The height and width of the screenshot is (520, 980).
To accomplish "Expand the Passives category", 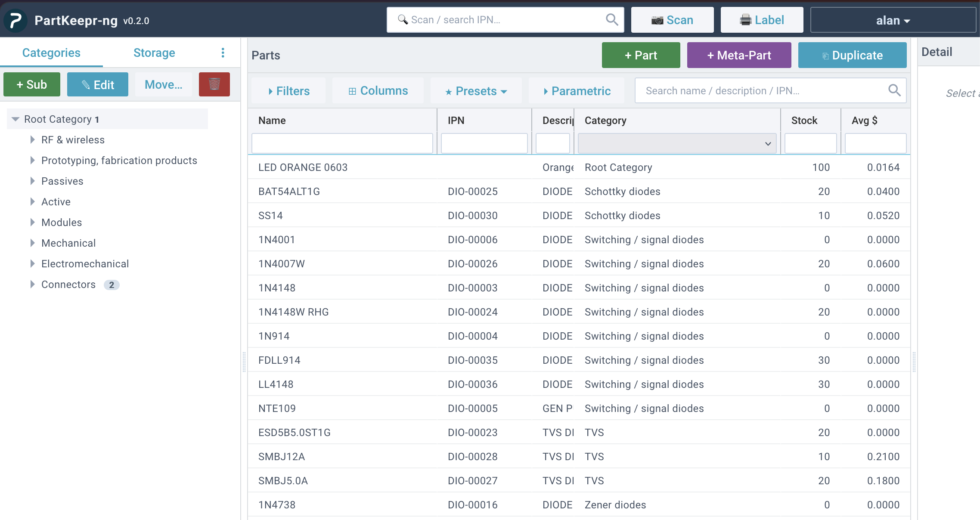I will point(32,181).
